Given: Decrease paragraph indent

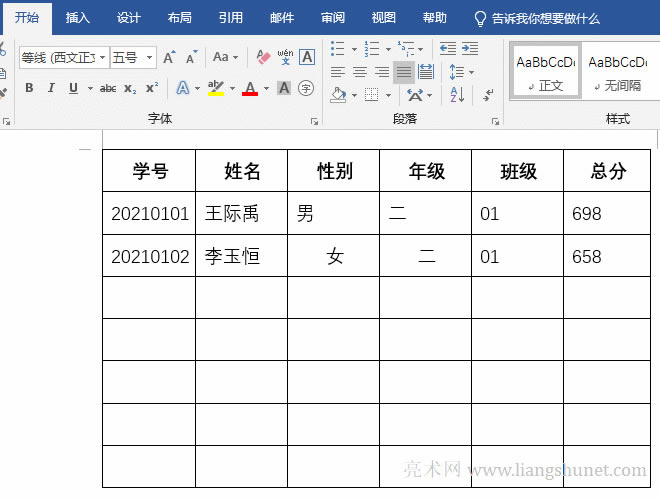Looking at the screenshot, I should [448, 48].
